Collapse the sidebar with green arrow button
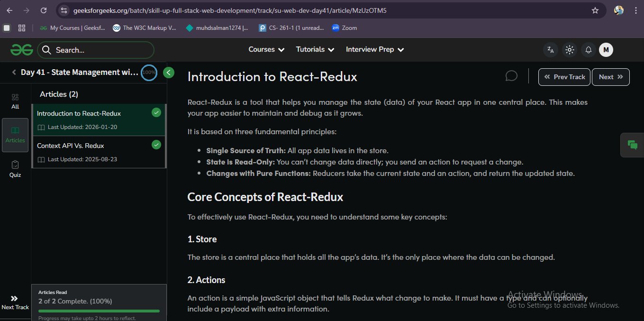 169,73
